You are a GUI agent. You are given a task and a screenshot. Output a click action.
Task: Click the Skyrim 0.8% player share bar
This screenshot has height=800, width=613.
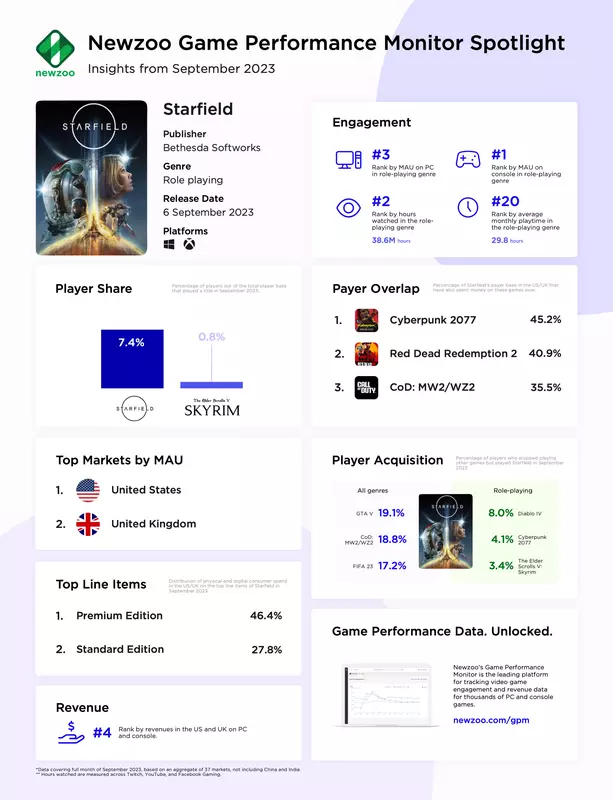point(211,384)
